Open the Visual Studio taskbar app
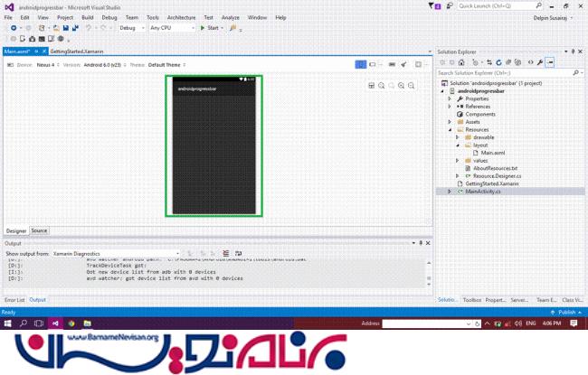 [55, 323]
